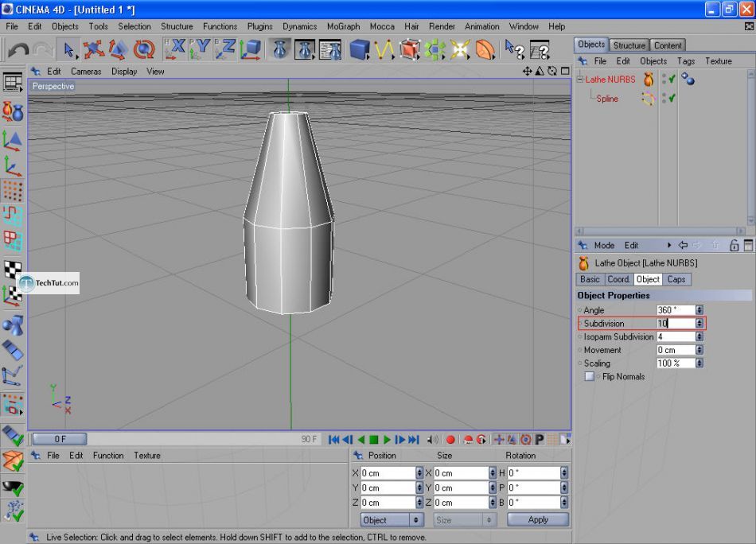Screen dimensions: 756x544
Task: Select the Scale tool
Action: click(118, 49)
